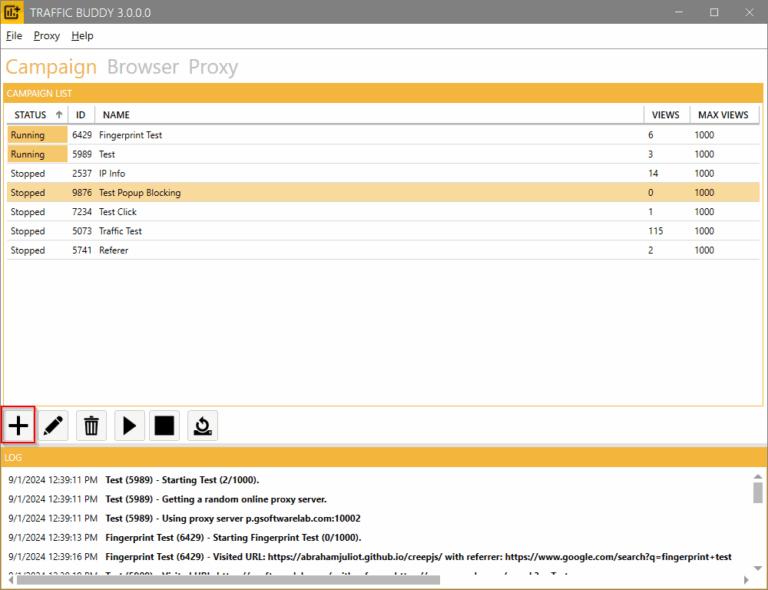Start the campaign with the play icon

click(128, 425)
